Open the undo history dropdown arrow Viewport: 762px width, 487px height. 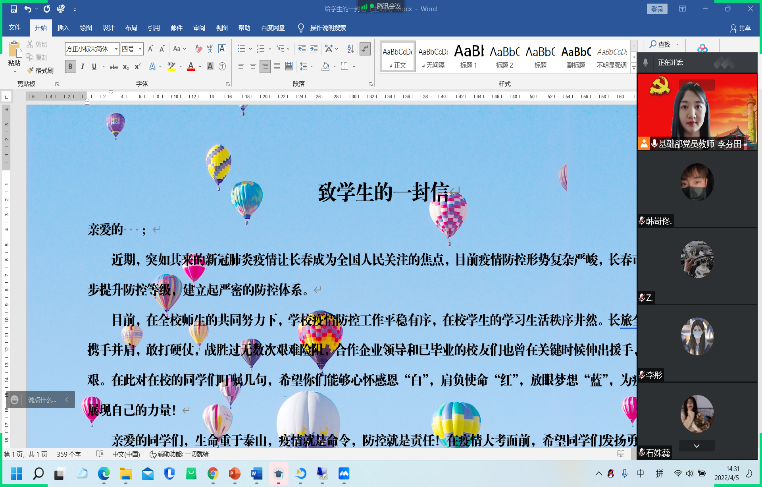click(x=36, y=9)
